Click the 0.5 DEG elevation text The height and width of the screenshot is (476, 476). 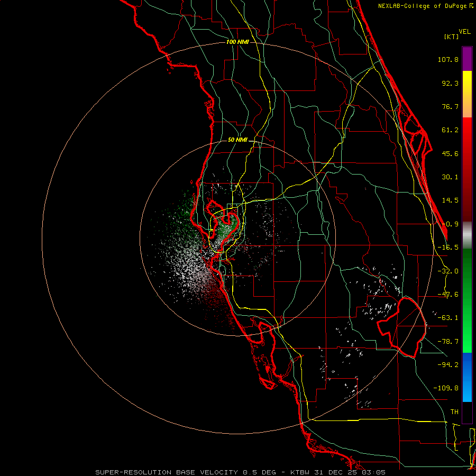point(260,472)
